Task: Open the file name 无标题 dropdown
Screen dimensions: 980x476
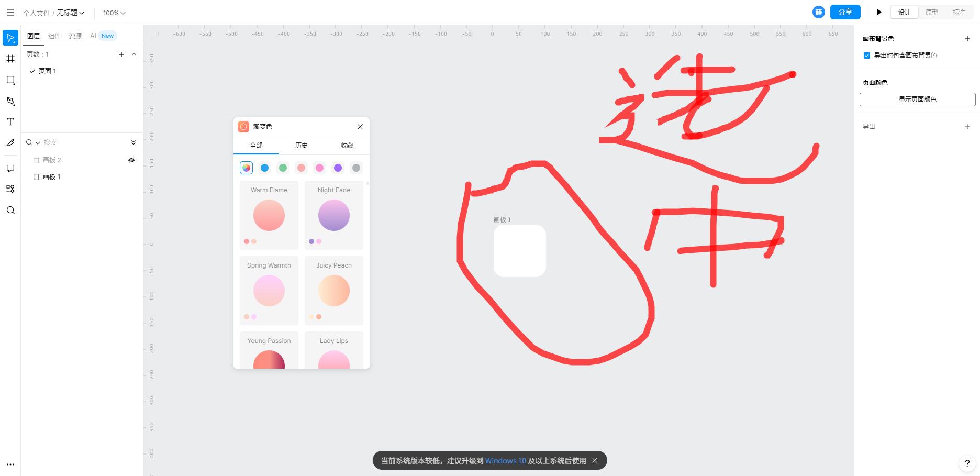Action: (70, 13)
